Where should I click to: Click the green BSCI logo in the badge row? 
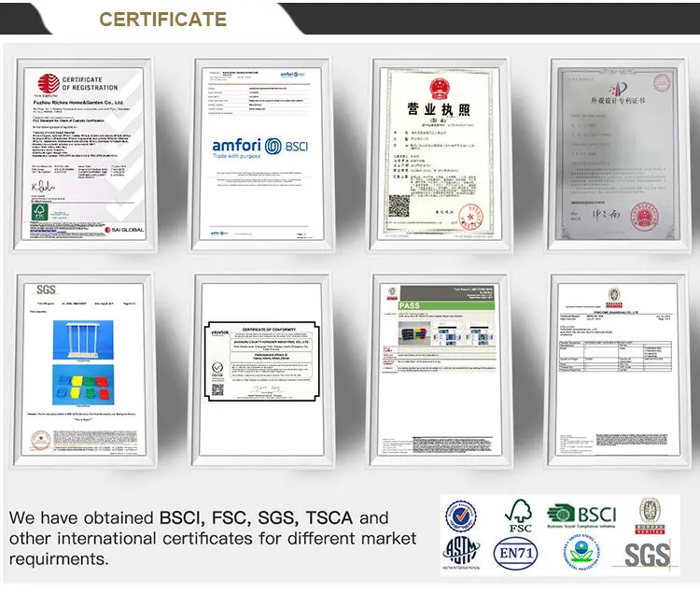point(581,515)
